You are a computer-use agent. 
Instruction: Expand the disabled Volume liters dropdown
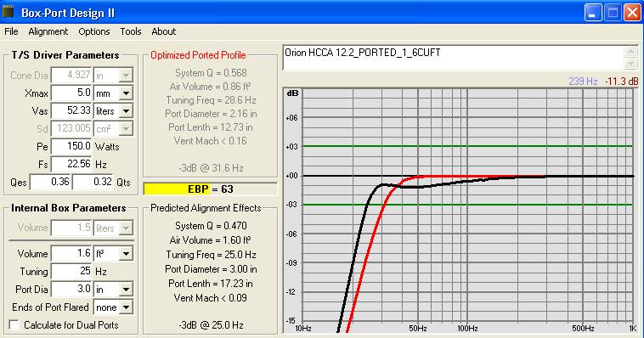coord(126,228)
